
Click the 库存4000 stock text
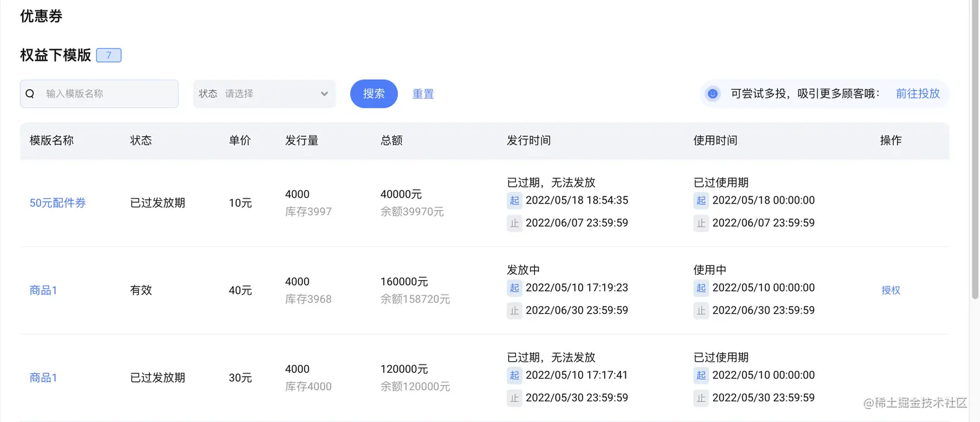coord(309,387)
